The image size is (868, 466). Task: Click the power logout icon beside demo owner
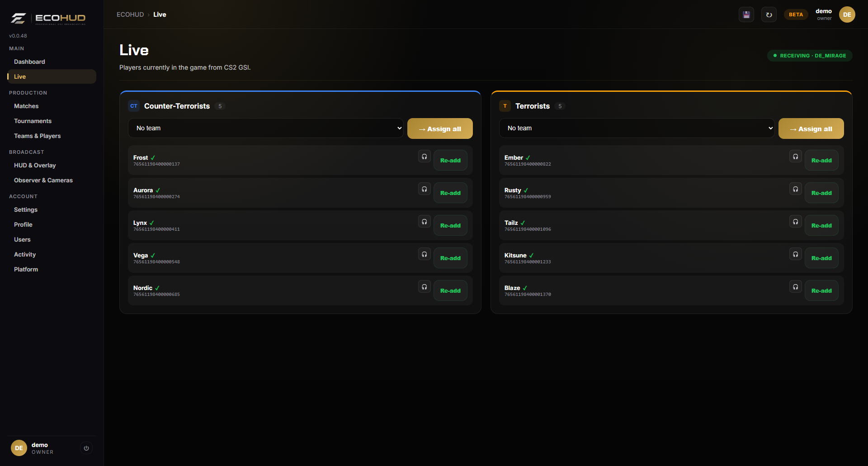(x=86, y=448)
